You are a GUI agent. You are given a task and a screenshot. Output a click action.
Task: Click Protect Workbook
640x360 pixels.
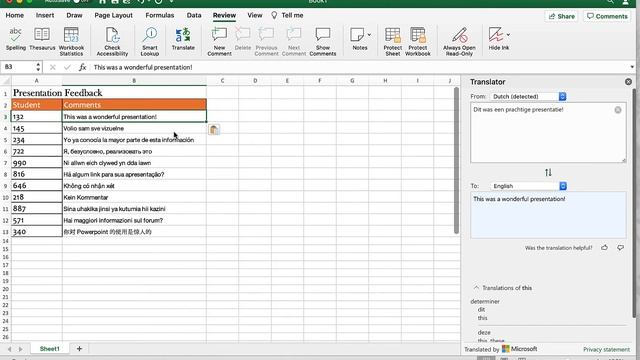(418, 42)
